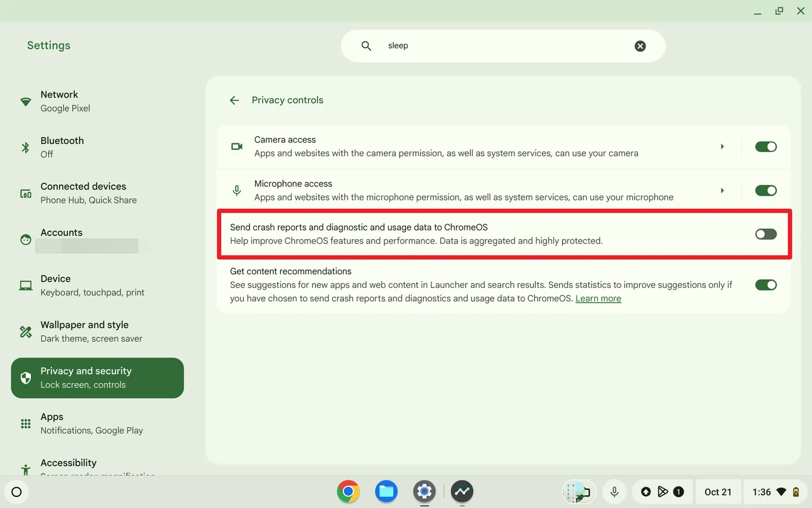This screenshot has width=812, height=508.
Task: Click the Connected devices icon
Action: [26, 193]
